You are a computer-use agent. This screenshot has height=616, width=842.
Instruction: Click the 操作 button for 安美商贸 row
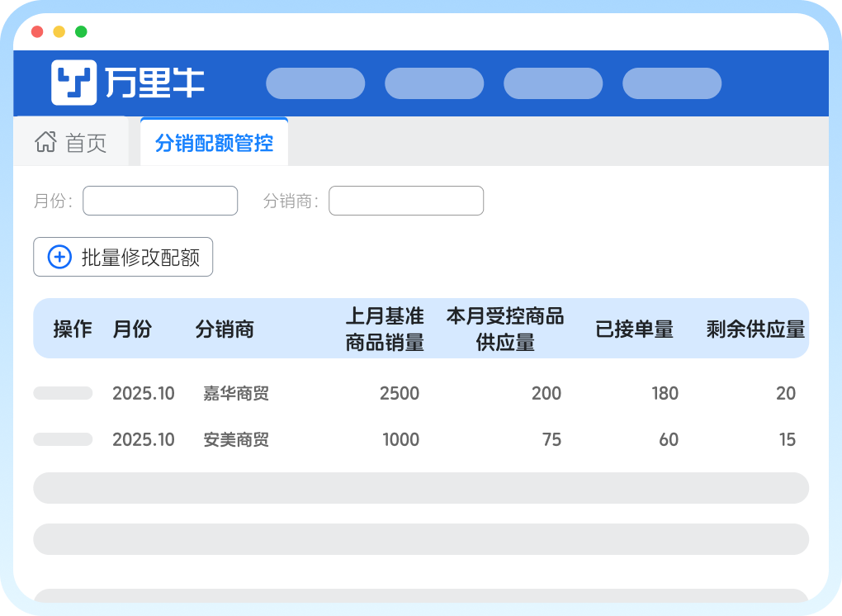click(63, 439)
